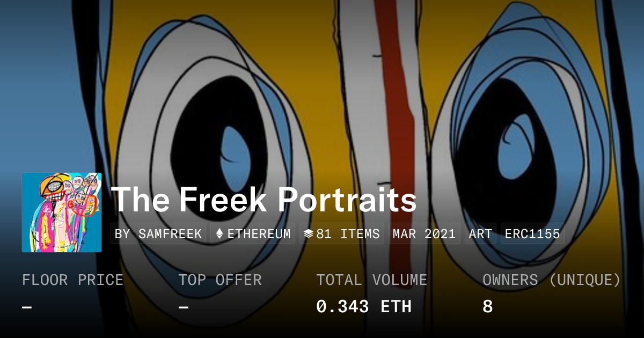The height and width of the screenshot is (338, 644).
Task: Click the dash value under FLOOR PRICE
Action: pyautogui.click(x=27, y=307)
